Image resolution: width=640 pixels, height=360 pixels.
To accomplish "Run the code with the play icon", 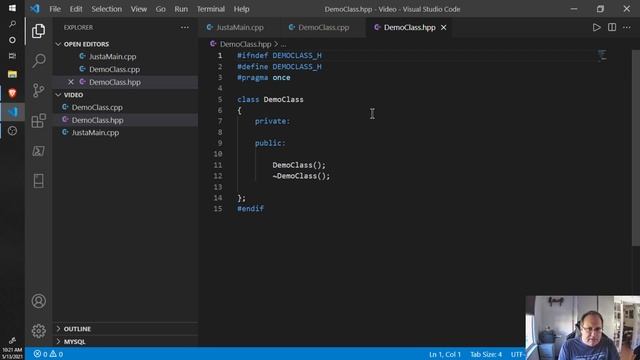I will (596, 27).
